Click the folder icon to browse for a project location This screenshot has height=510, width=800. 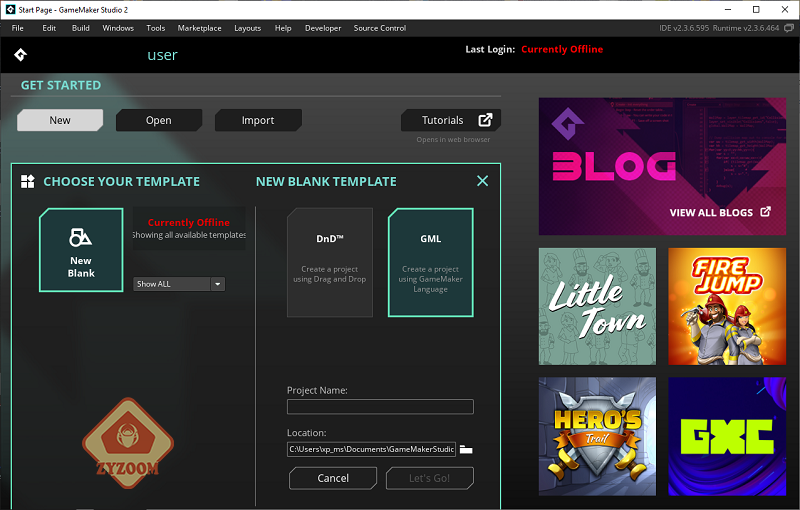pyautogui.click(x=466, y=449)
